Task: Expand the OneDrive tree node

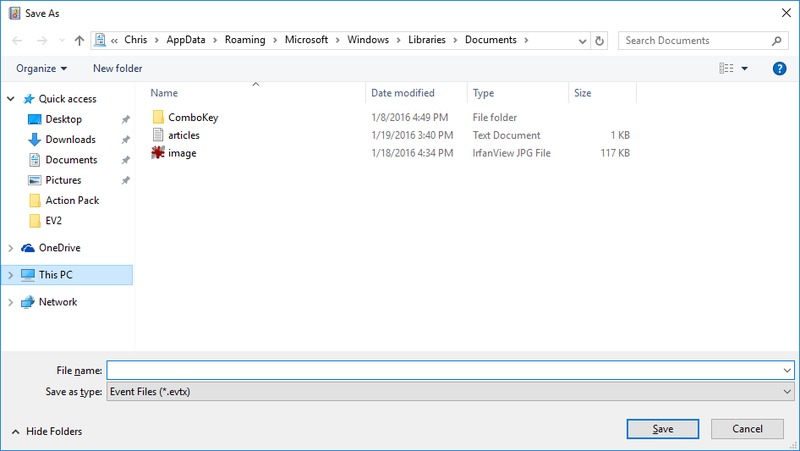Action: [11, 248]
